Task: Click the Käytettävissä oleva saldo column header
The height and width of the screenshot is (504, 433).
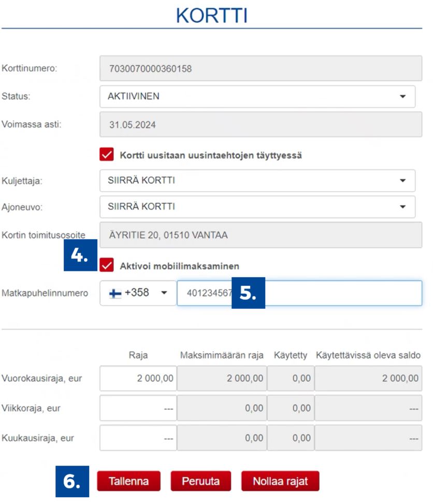Action: (368, 355)
